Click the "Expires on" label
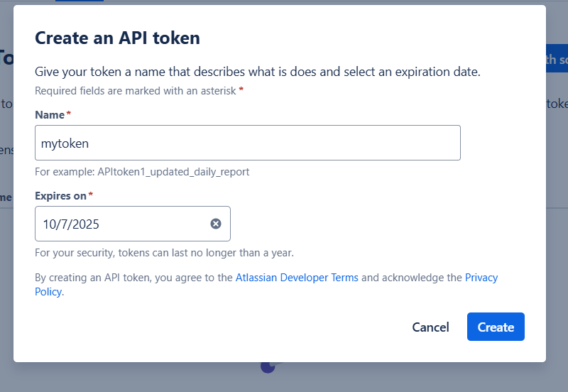Image resolution: width=568 pixels, height=392 pixels. tap(60, 195)
